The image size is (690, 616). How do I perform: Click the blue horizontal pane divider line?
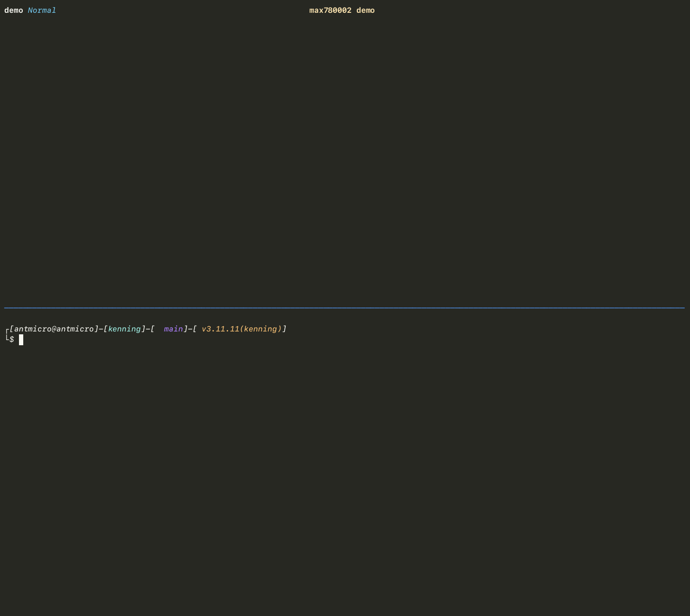[345, 308]
